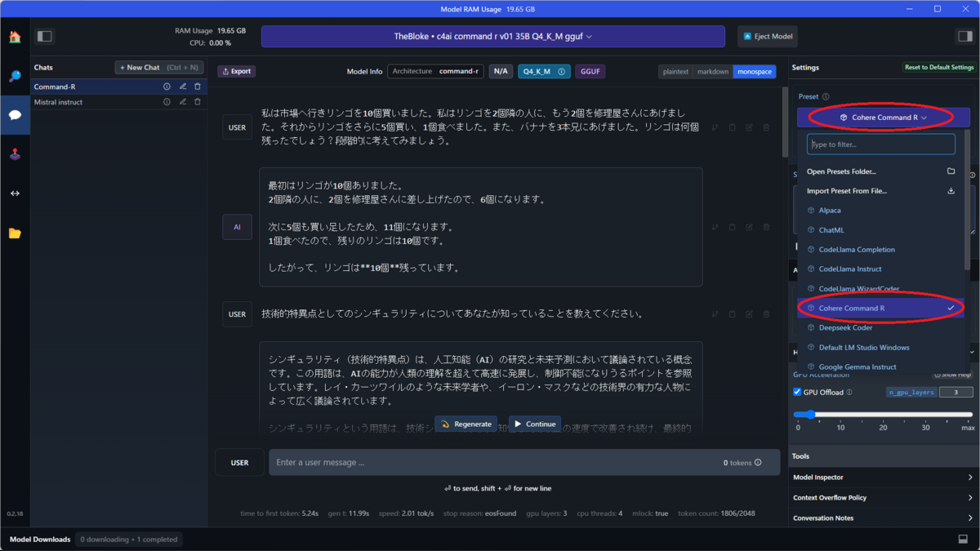Open the Home page from sidebar
Viewport: 980px width, 551px height.
click(15, 37)
